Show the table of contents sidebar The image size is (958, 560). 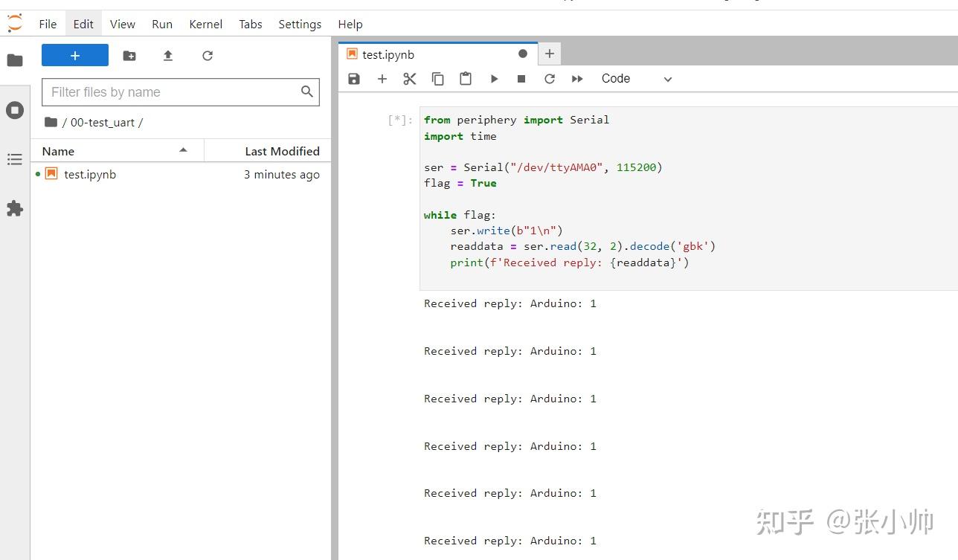(15, 159)
